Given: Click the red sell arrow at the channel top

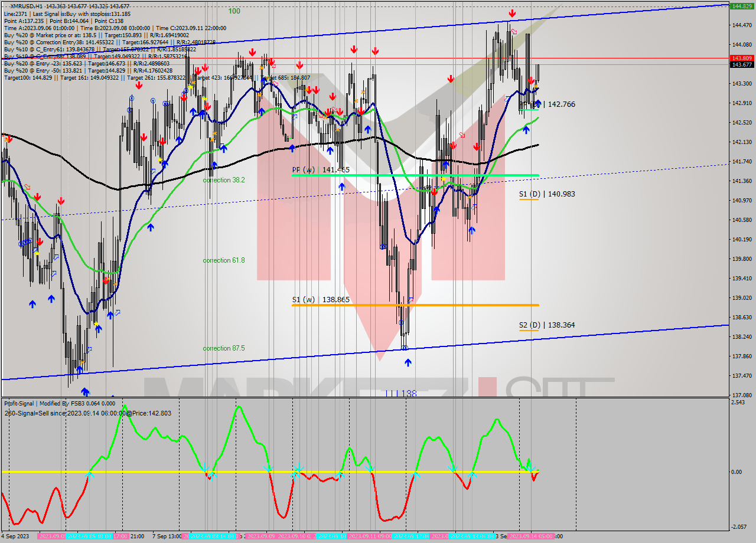Looking at the screenshot, I should click(x=512, y=13).
